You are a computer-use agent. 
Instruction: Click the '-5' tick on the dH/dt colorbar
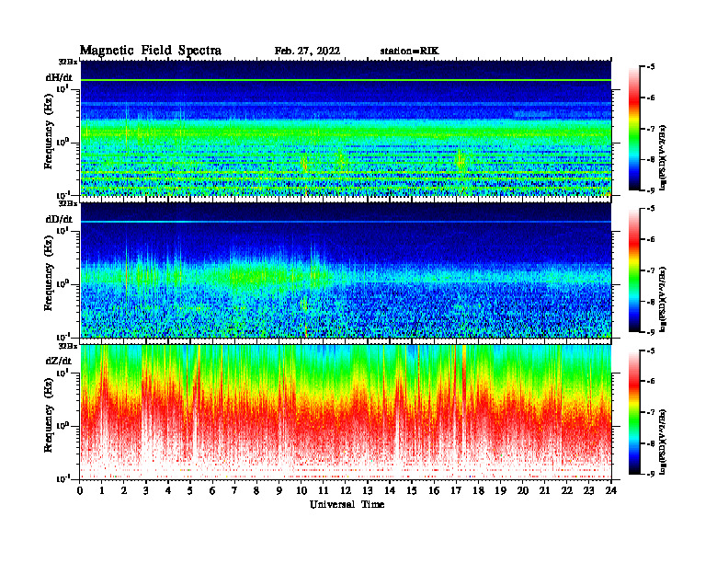(651, 67)
